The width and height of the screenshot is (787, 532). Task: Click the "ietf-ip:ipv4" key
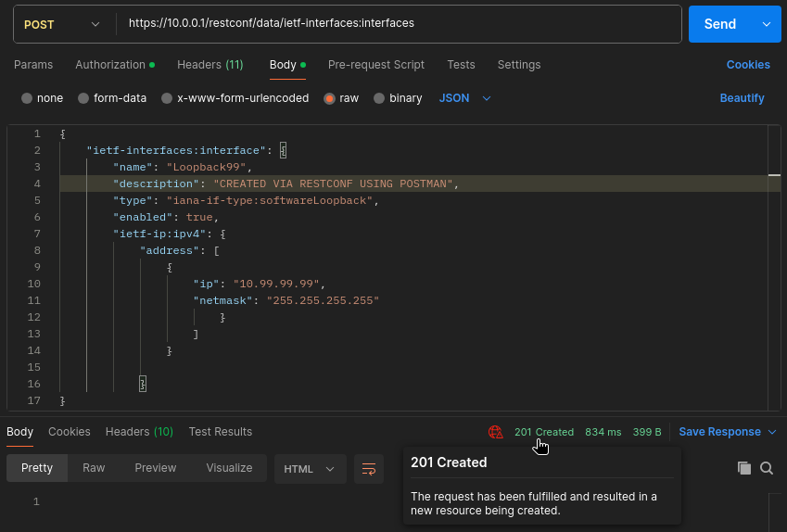pyautogui.click(x=159, y=234)
